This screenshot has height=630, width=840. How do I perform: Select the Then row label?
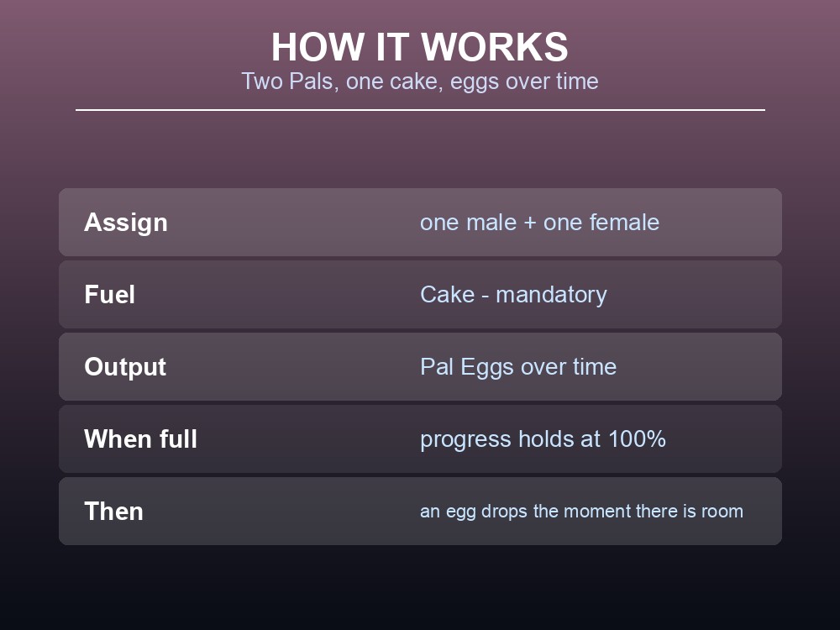coord(113,512)
